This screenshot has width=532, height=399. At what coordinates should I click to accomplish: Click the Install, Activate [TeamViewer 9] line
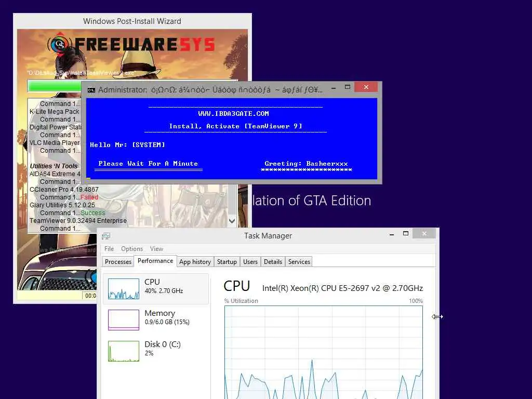click(236, 126)
